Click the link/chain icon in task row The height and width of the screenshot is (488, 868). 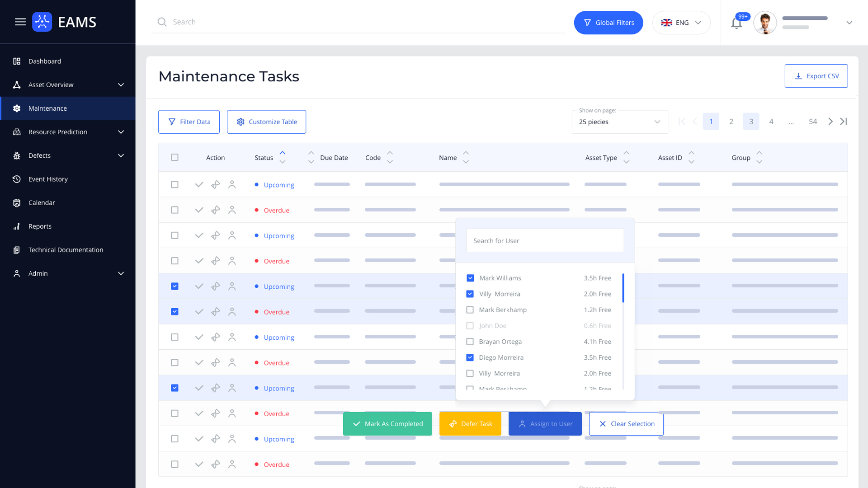point(215,184)
